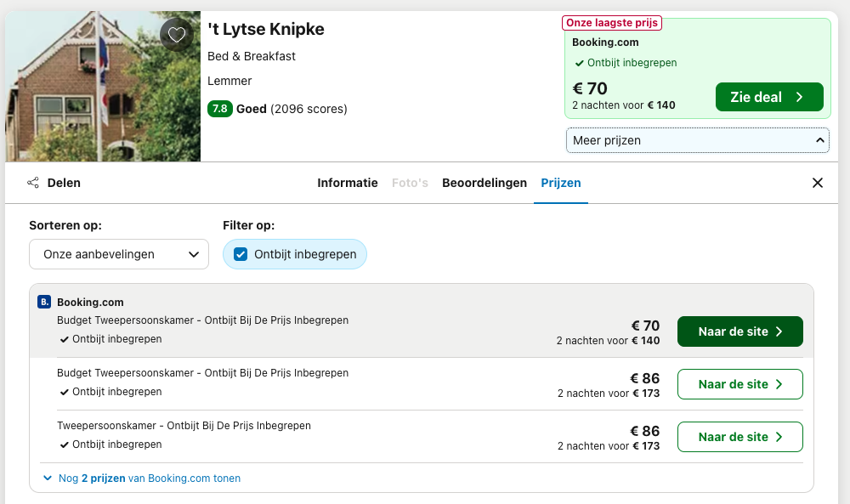Click arrow in €70 Naar de site button
Screen dimensions: 850x504
click(x=779, y=331)
